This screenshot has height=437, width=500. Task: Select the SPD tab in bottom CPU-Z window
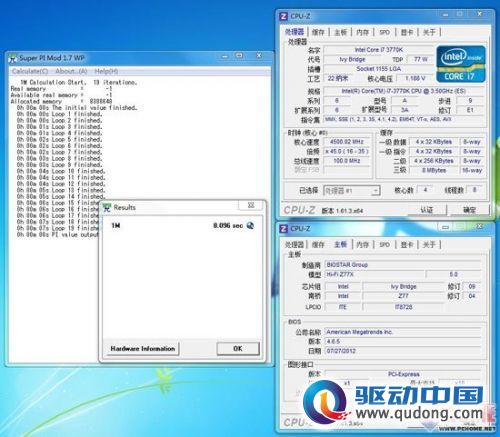384,245
